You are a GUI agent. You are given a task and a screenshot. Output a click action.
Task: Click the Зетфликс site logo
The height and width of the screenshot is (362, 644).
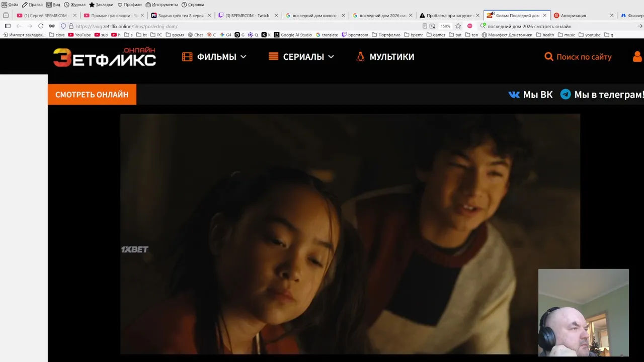tap(105, 57)
